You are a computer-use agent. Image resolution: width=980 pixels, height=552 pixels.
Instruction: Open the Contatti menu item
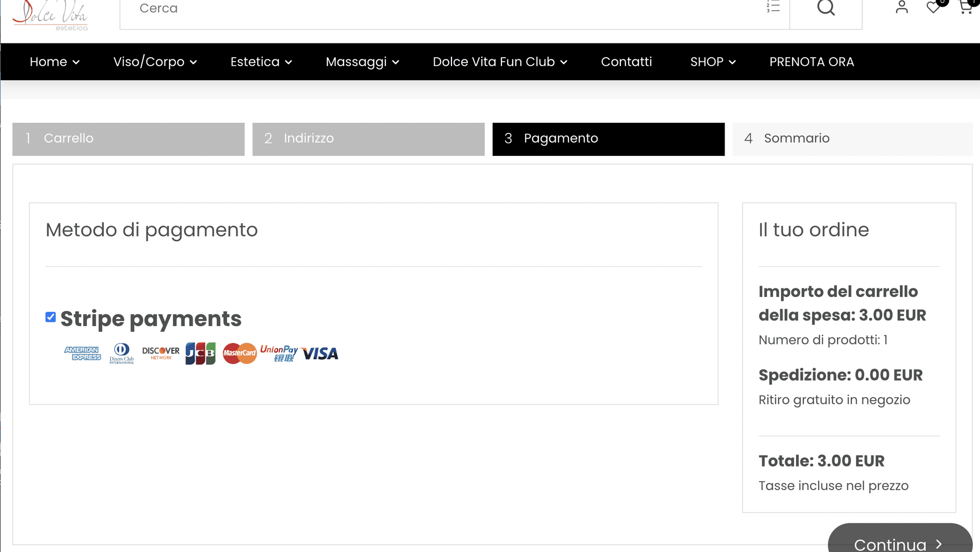tap(626, 62)
